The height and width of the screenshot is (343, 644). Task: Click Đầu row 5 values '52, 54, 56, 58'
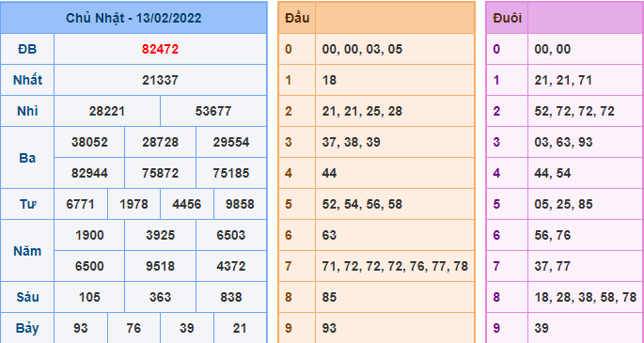click(x=362, y=204)
